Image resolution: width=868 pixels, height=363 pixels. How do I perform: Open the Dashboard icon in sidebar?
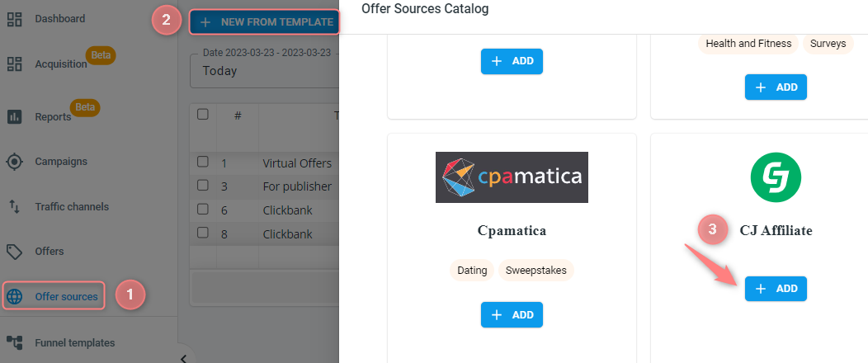tap(14, 19)
